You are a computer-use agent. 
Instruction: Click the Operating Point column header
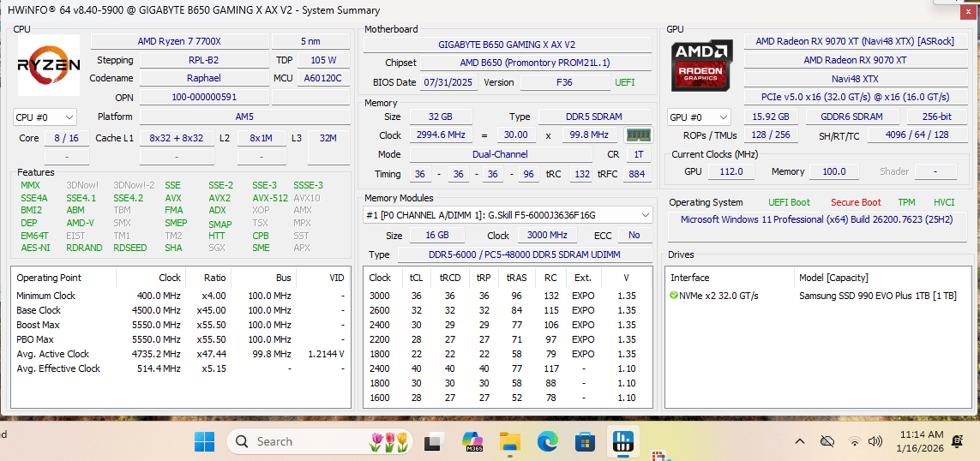click(63, 278)
